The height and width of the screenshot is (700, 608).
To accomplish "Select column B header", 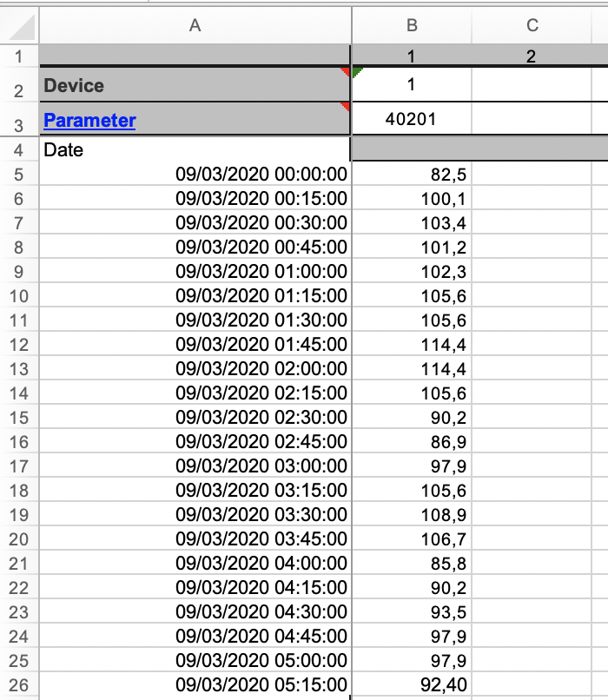I will tap(412, 26).
